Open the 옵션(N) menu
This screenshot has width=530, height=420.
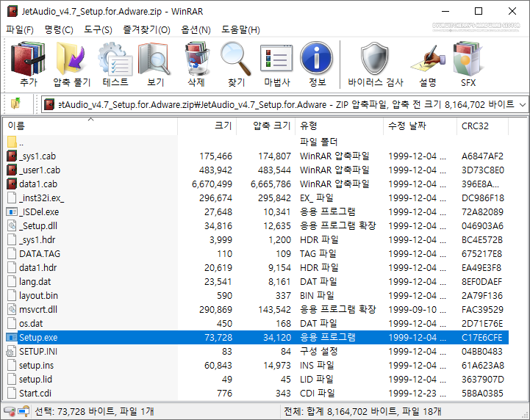click(x=196, y=29)
